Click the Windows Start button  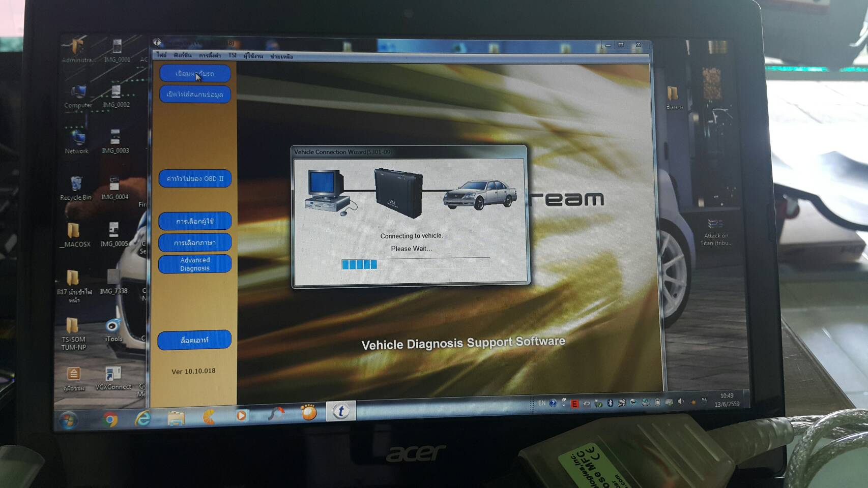coord(68,420)
